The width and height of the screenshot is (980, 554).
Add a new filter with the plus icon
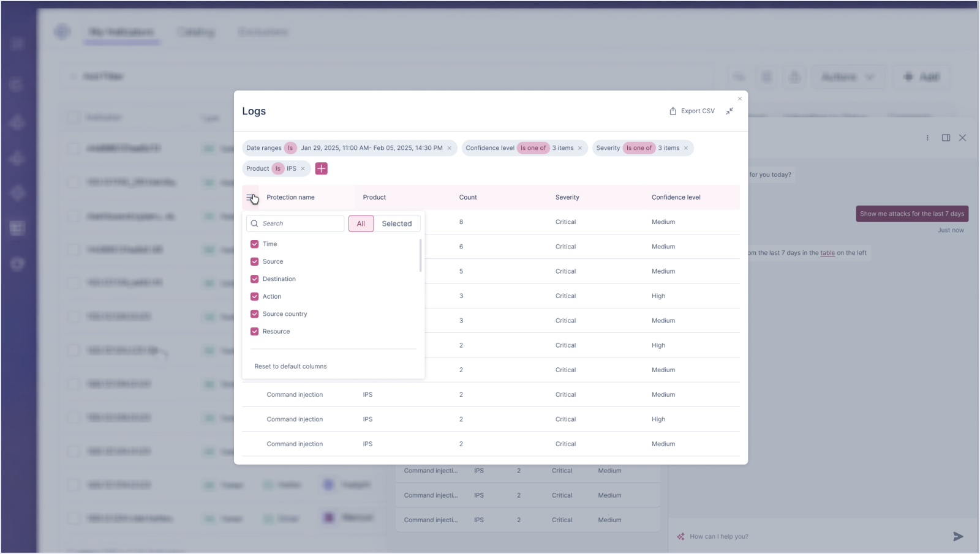pyautogui.click(x=321, y=168)
